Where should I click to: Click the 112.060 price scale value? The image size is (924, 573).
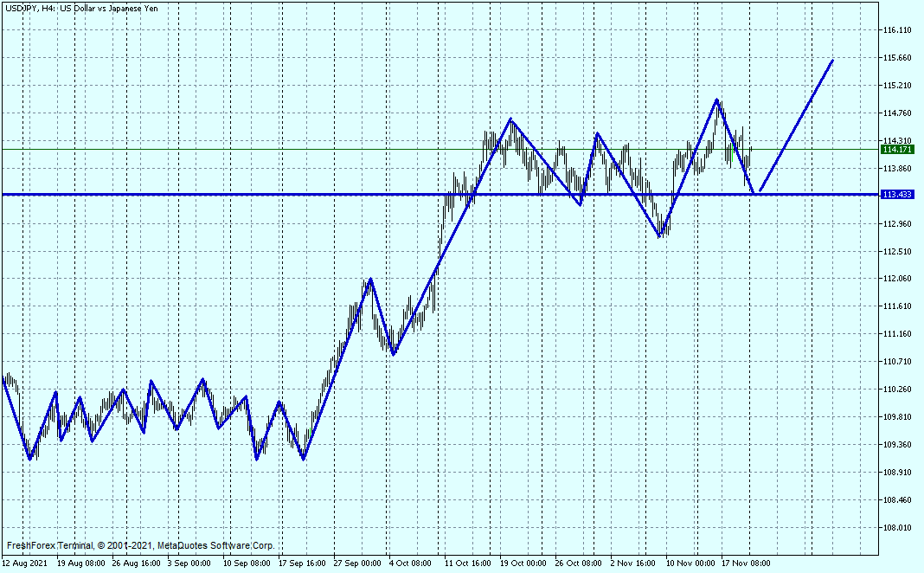pyautogui.click(x=897, y=279)
